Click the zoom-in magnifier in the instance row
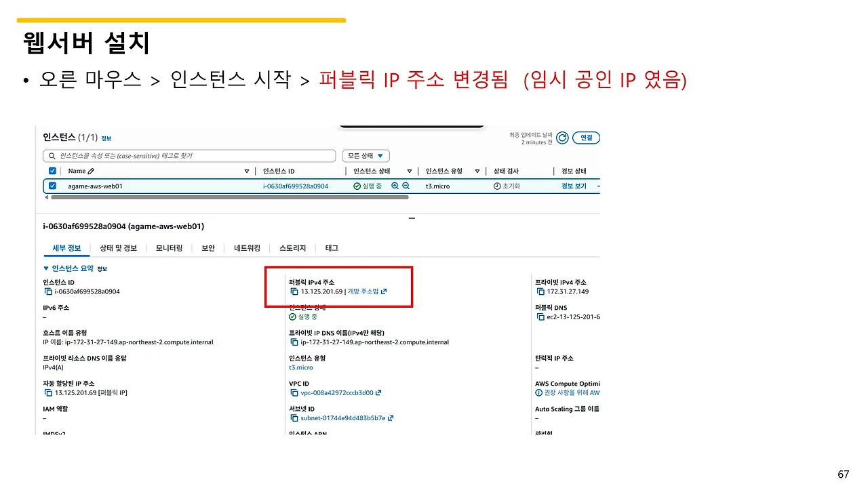Viewport: 868px width, 488px height. pos(394,186)
